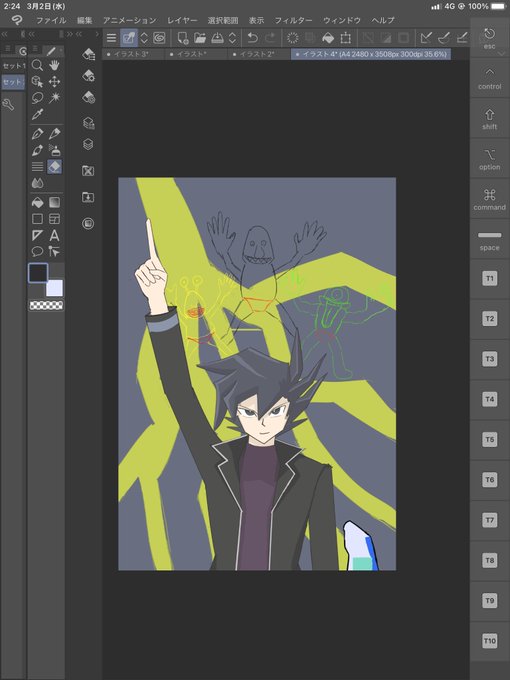The height and width of the screenshot is (680, 510).
Task: Select the Correct line tool
Action: 54,251
